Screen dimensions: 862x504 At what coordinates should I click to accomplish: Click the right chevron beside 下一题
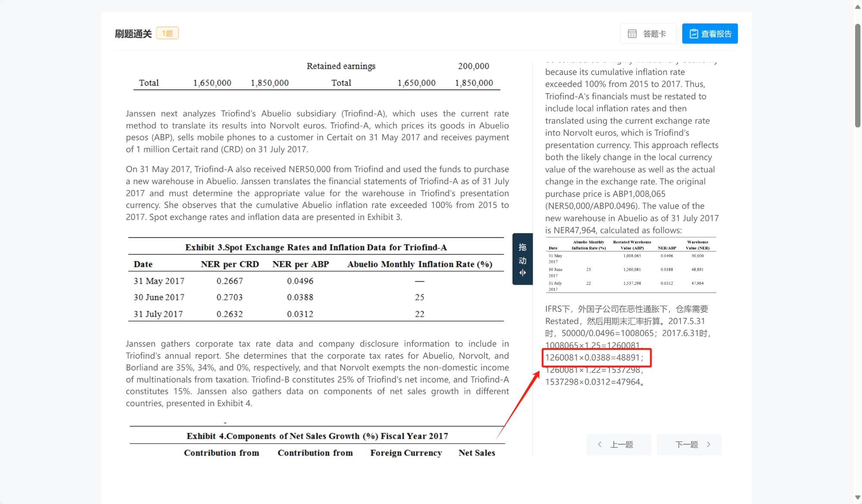709,445
